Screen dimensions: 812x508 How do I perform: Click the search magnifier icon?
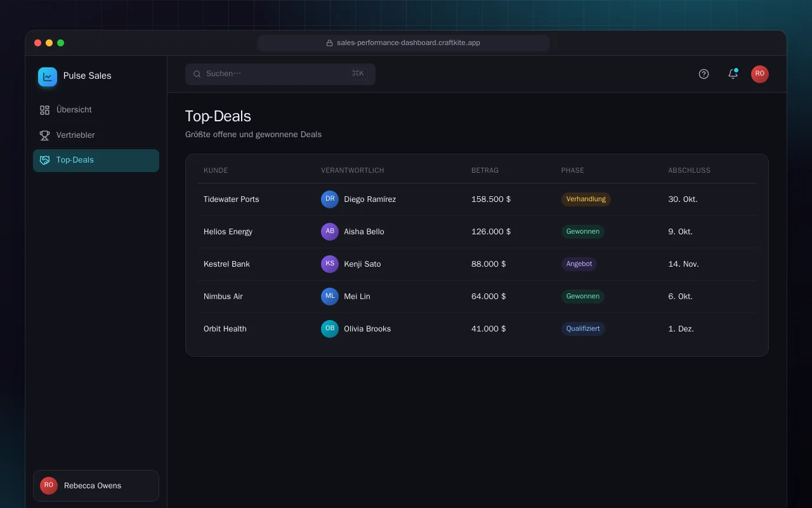197,74
